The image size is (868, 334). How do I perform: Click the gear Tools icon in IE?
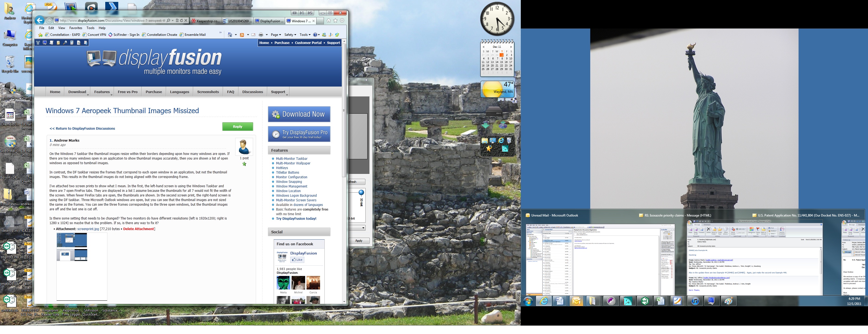click(x=342, y=21)
